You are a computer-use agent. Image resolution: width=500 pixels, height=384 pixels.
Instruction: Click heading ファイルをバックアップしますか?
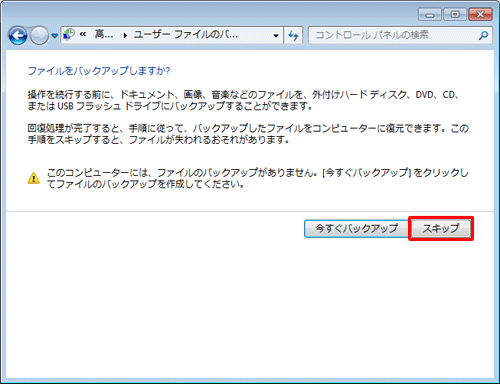click(99, 71)
